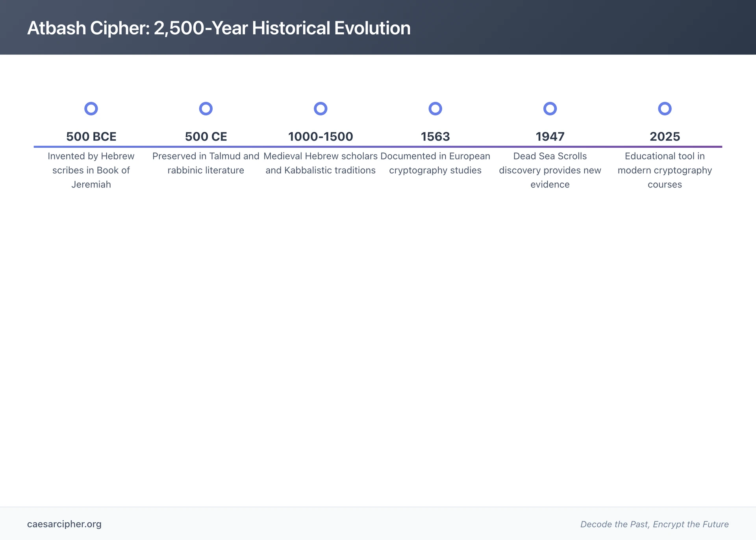Expand the 1000-1500 Kabbalistic traditions entry

point(321,163)
